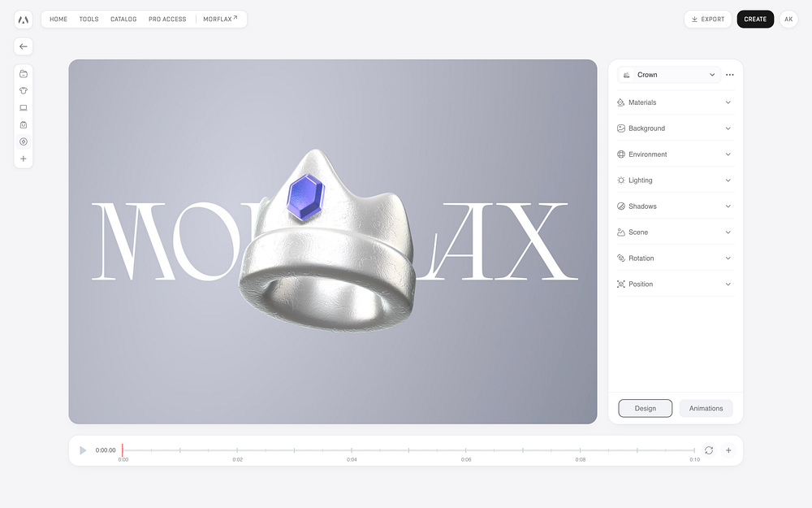Click the EXPORT button
The width and height of the screenshot is (812, 508).
(x=708, y=20)
